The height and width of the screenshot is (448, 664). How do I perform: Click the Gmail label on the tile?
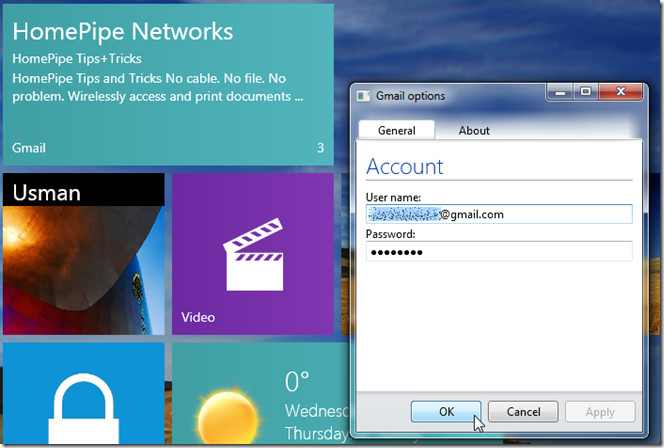point(29,148)
